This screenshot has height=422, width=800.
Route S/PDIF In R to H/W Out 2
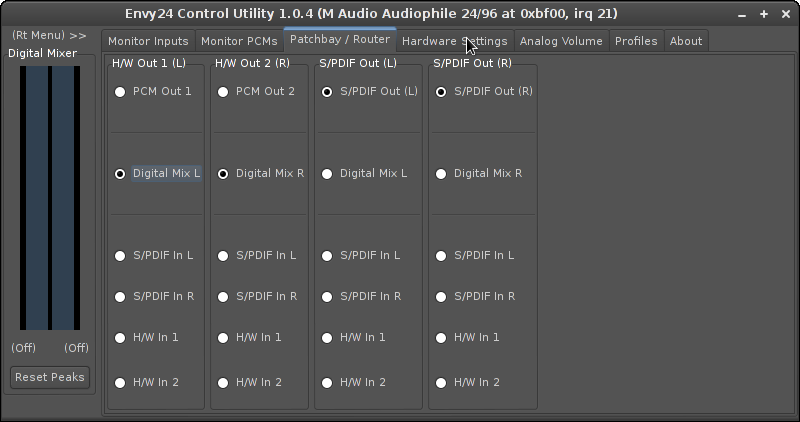[223, 297]
